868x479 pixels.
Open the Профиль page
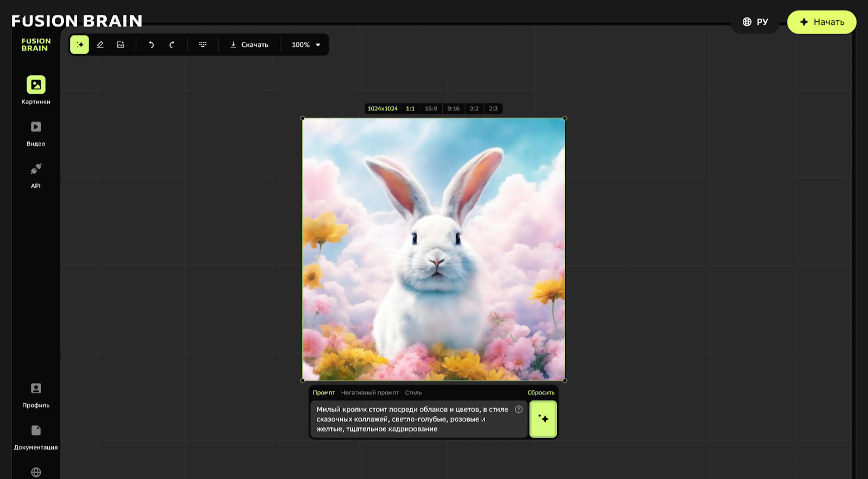tap(36, 395)
